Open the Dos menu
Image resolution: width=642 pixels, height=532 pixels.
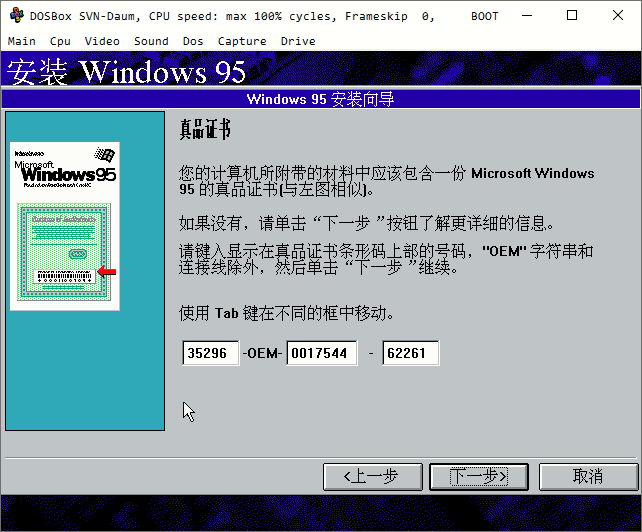point(193,41)
